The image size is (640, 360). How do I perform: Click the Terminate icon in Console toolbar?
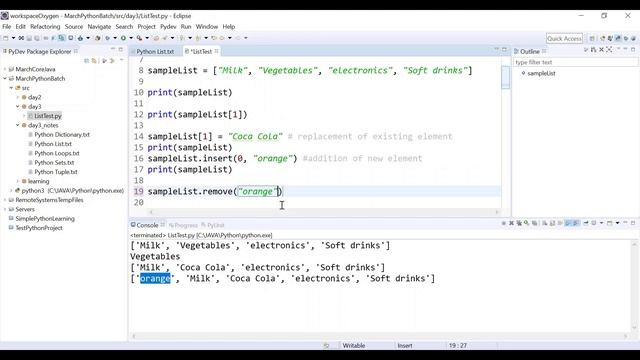(x=503, y=223)
